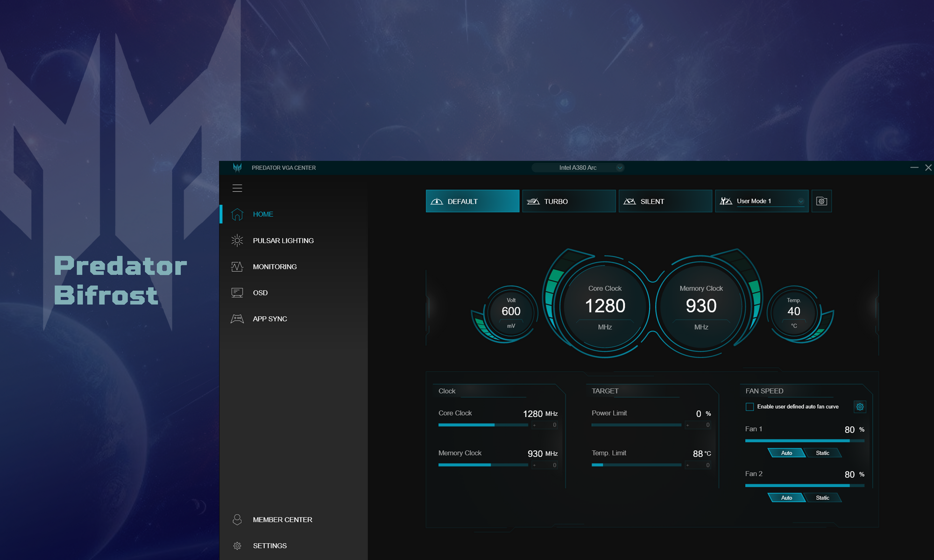934x560 pixels.
Task: Open SETTINGS label in sidebar
Action: [x=270, y=546]
